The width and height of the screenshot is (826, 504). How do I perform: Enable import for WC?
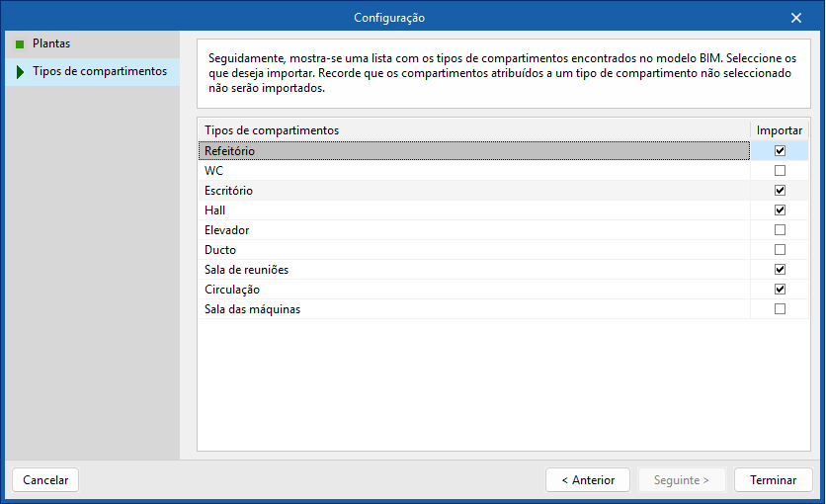[780, 171]
